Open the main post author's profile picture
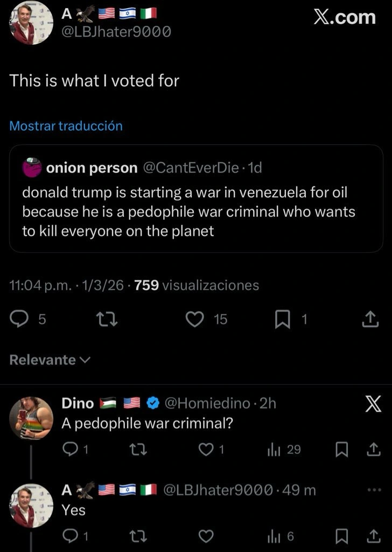This screenshot has height=552, width=392. pos(31,23)
